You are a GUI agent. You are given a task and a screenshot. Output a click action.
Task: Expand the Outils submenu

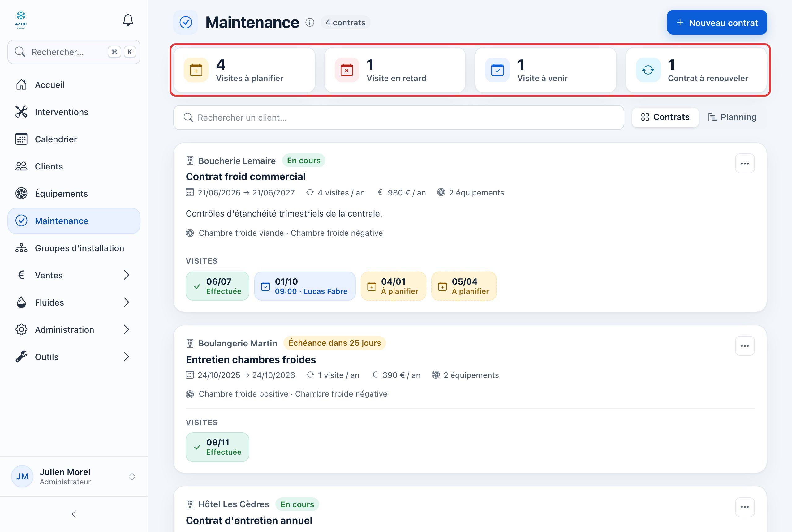pos(74,357)
